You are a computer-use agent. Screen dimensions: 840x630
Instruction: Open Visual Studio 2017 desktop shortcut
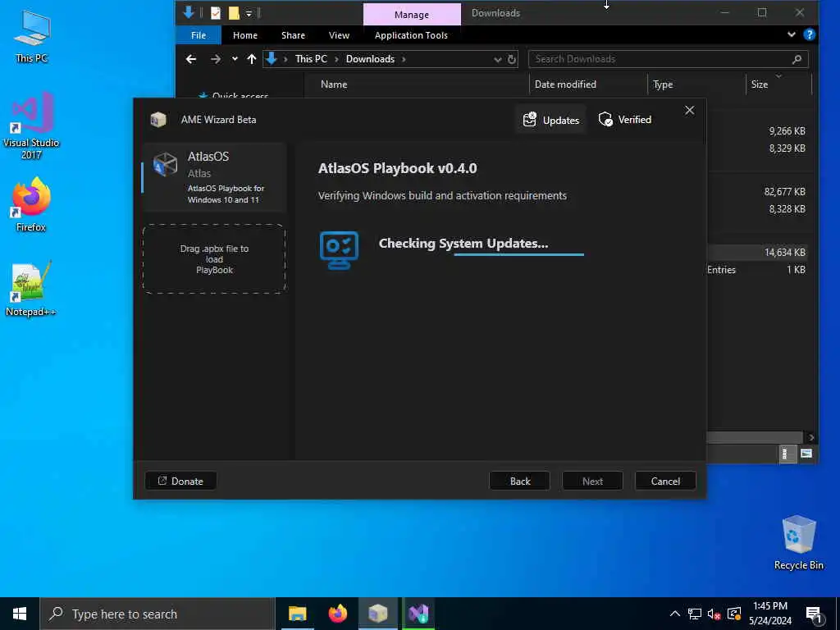point(32,126)
